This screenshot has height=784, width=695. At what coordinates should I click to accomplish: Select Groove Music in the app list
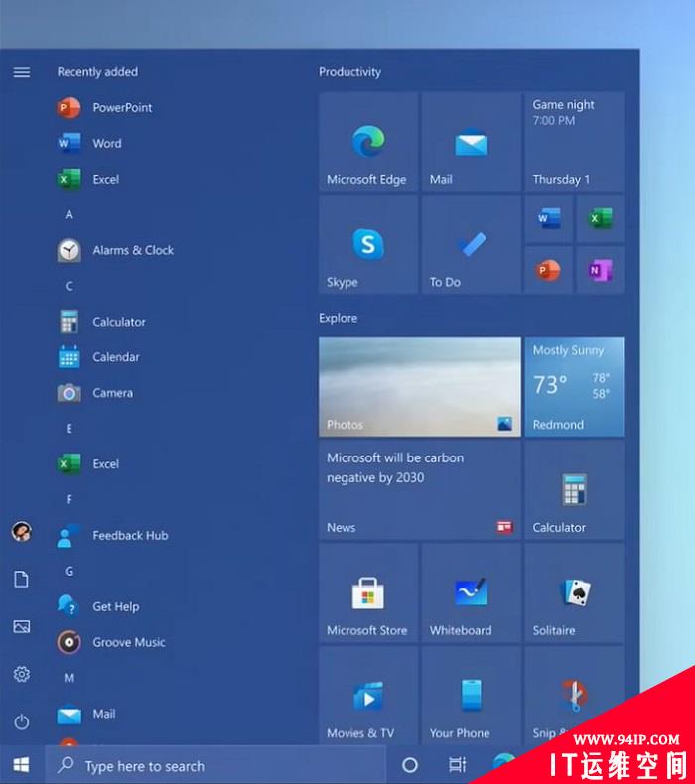point(128,642)
